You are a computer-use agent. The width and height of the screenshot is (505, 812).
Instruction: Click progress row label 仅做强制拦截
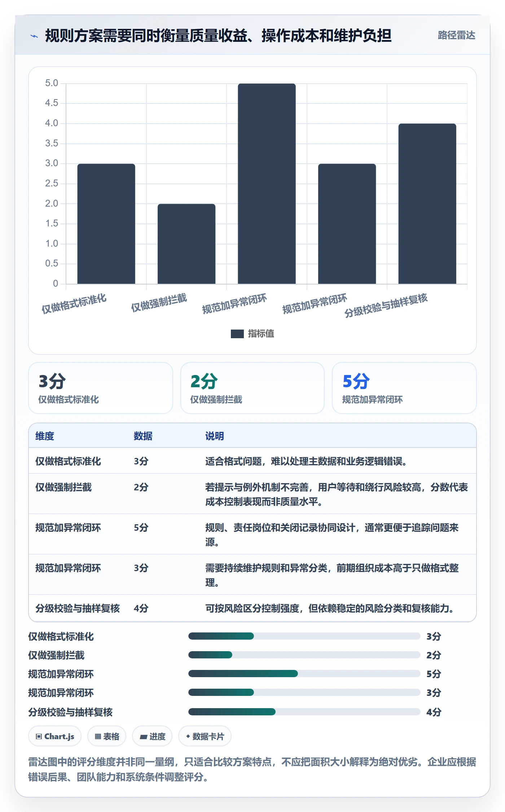[56, 655]
